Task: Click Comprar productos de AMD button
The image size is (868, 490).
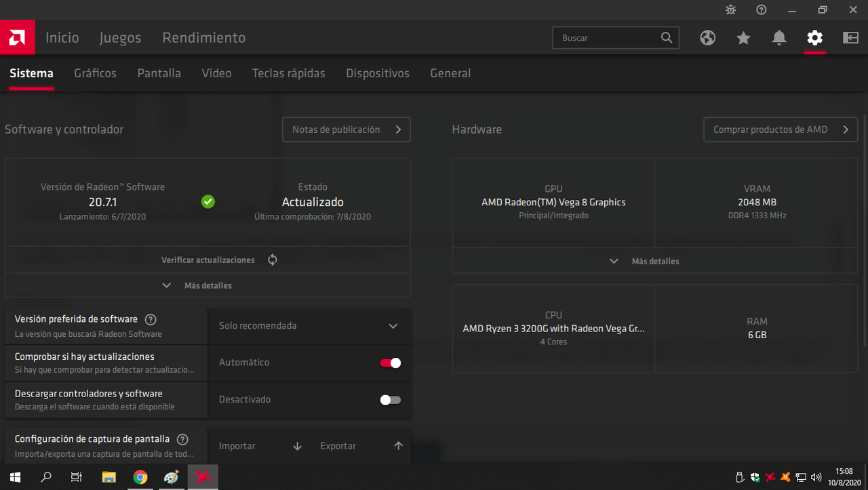Action: click(781, 129)
